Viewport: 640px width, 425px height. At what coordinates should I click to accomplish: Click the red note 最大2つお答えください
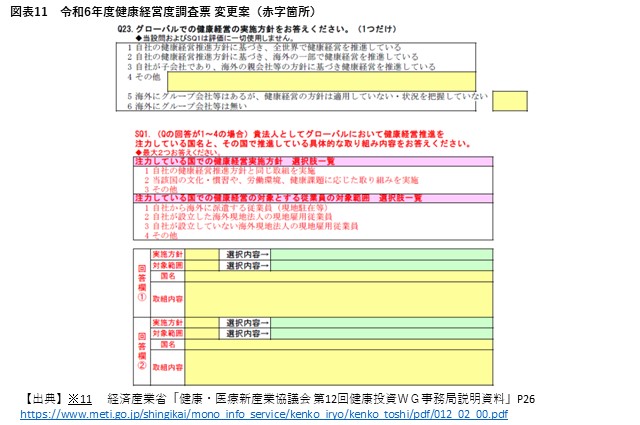pyautogui.click(x=178, y=152)
